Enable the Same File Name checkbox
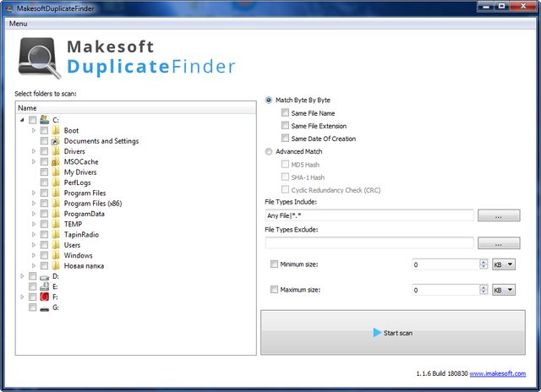Screen dimensions: 541x392 coord(285,113)
